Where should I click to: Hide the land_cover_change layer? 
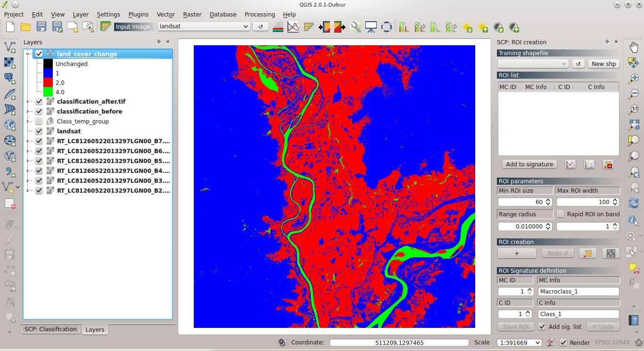(39, 53)
